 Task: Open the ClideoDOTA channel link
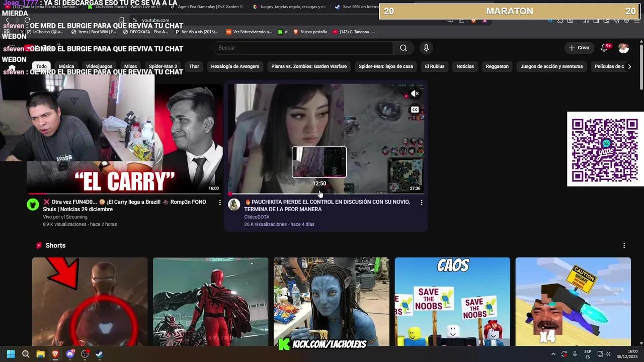[257, 217]
